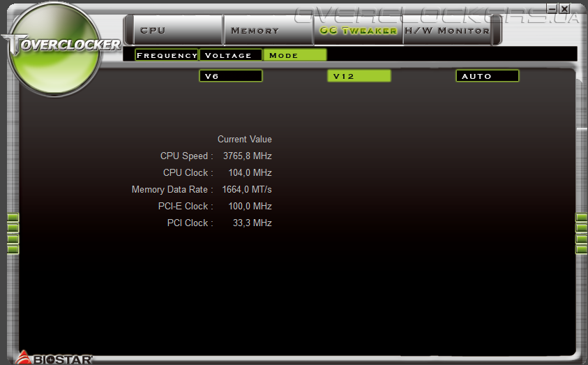Choose the V12 mode button
This screenshot has height=365, width=588.
359,76
